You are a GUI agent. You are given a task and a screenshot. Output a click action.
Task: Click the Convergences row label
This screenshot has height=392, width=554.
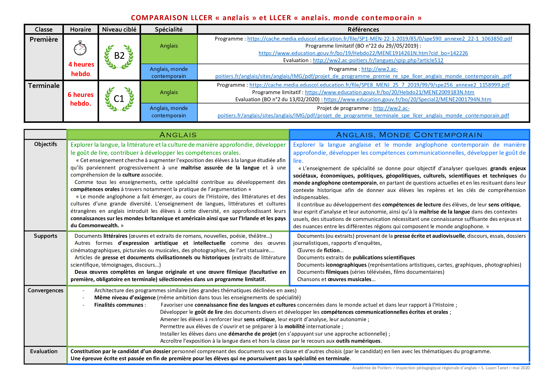click(x=45, y=290)
